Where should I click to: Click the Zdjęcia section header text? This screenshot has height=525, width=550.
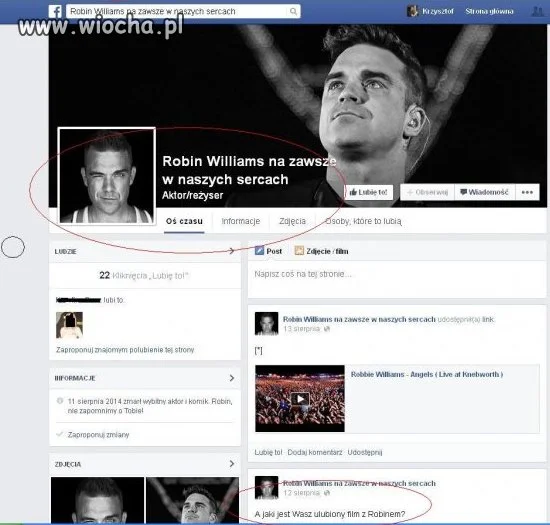pyautogui.click(x=68, y=464)
